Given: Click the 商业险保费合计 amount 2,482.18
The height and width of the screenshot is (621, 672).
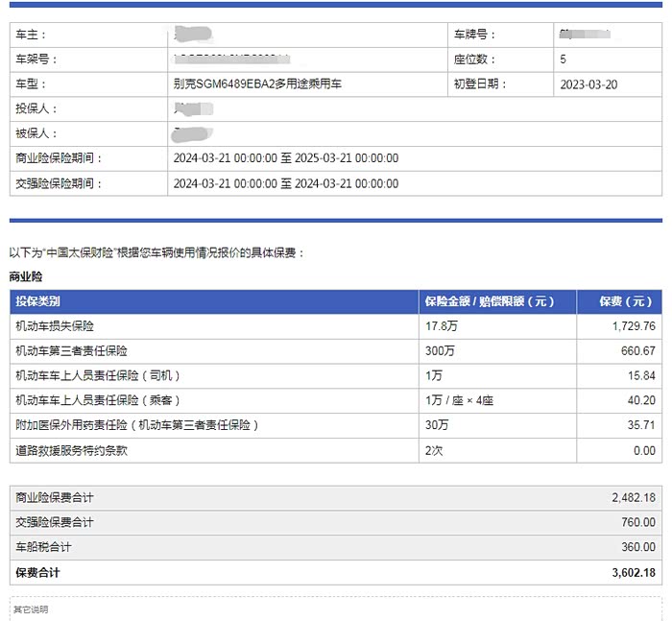Looking at the screenshot, I should click(x=633, y=497).
